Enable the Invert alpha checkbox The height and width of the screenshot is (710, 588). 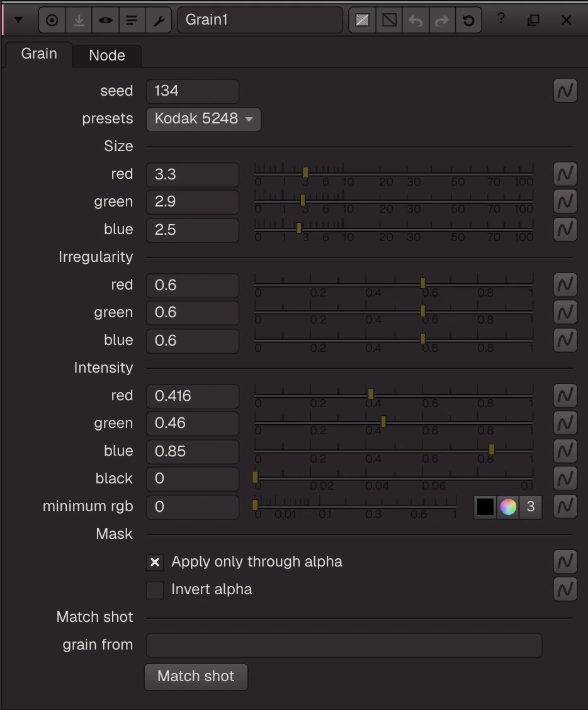point(155,590)
